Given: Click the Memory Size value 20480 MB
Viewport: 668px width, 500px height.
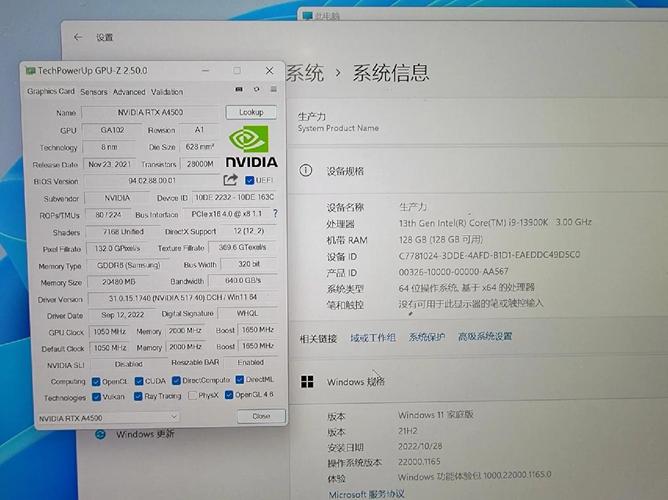Looking at the screenshot, I should (119, 282).
